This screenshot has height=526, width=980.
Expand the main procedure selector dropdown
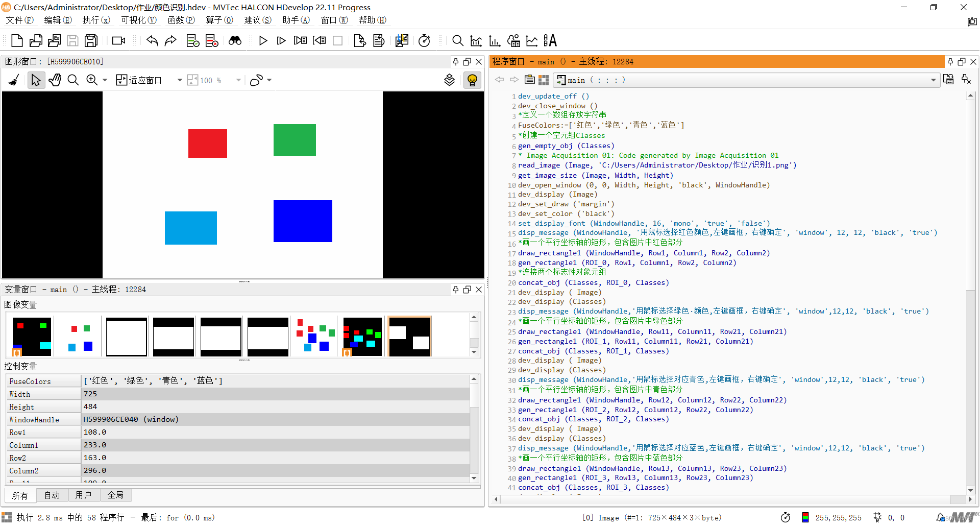pyautogui.click(x=934, y=80)
